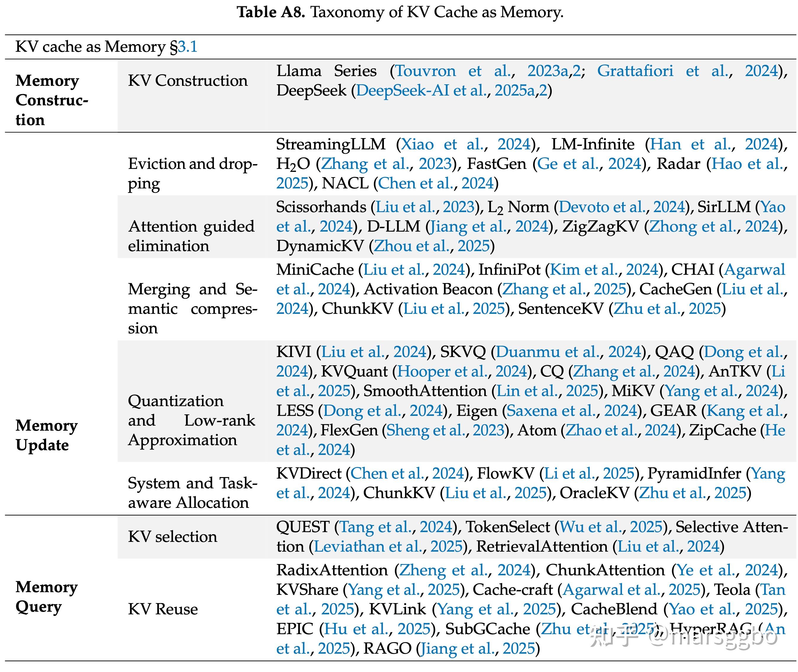Follow Lin et al., 2025 citation for SmoothAttention
This screenshot has width=798, height=672.
point(547,391)
